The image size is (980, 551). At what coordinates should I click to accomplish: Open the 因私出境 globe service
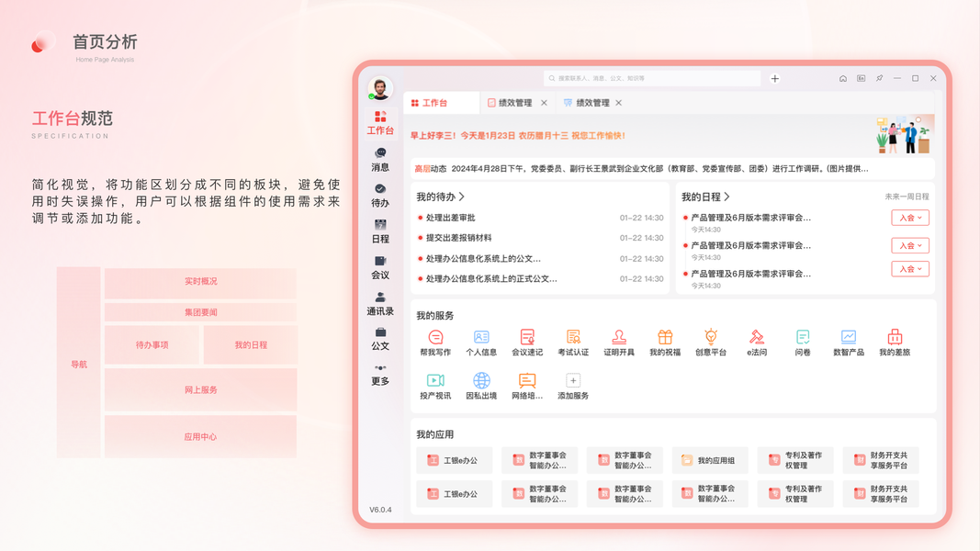(481, 387)
